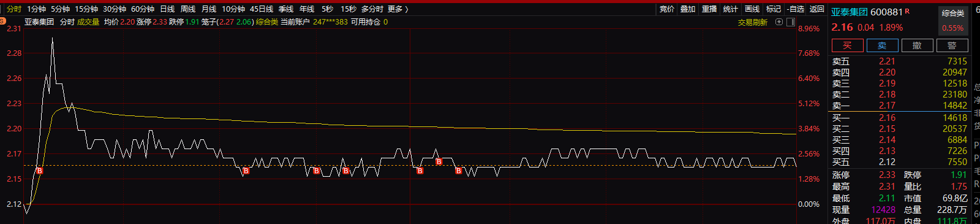980x224 pixels.
Task: Click the red 买 buy button
Action: 848,45
